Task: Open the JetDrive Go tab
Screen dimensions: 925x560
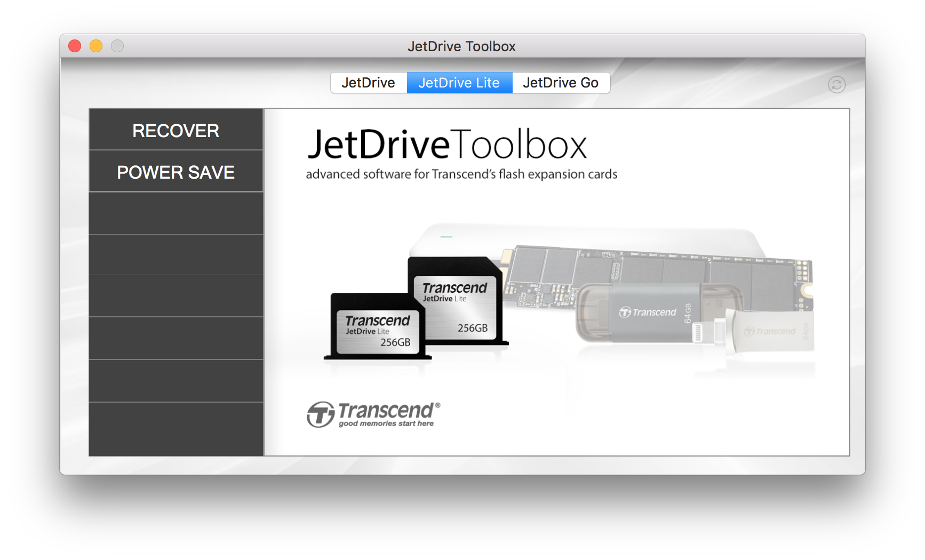Action: point(561,83)
